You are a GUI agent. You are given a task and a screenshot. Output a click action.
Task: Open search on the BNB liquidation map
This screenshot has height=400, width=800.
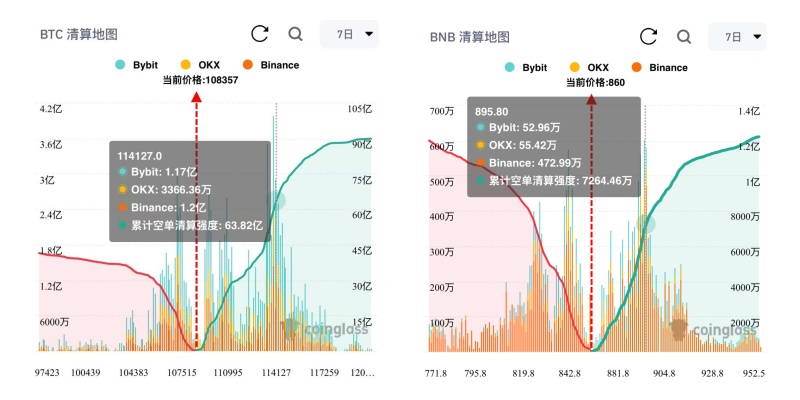[x=684, y=37]
